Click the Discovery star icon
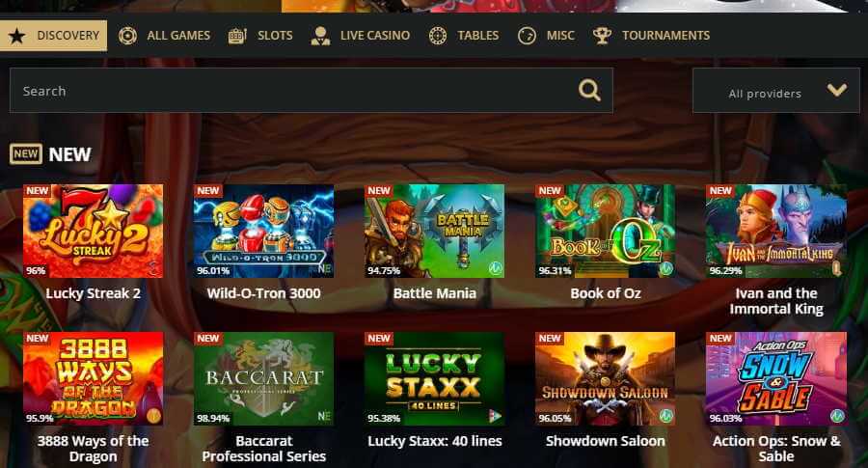 click(x=17, y=36)
